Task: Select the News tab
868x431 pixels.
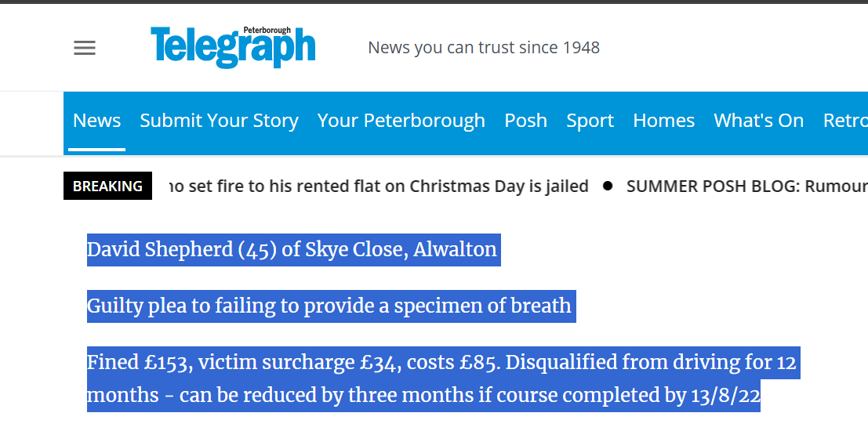Action: click(x=97, y=121)
